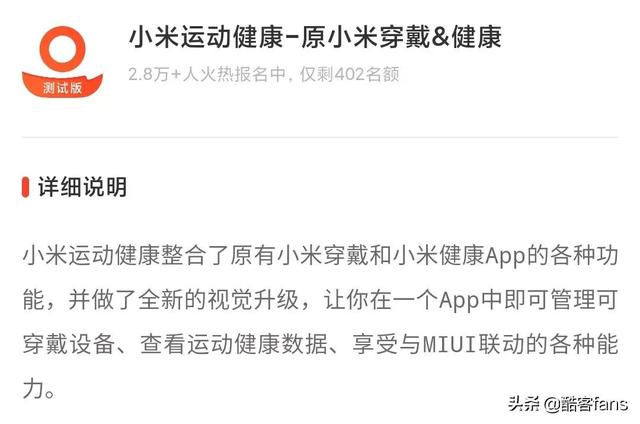
Task: Click the horizontal divider below the header
Action: pos(320,138)
